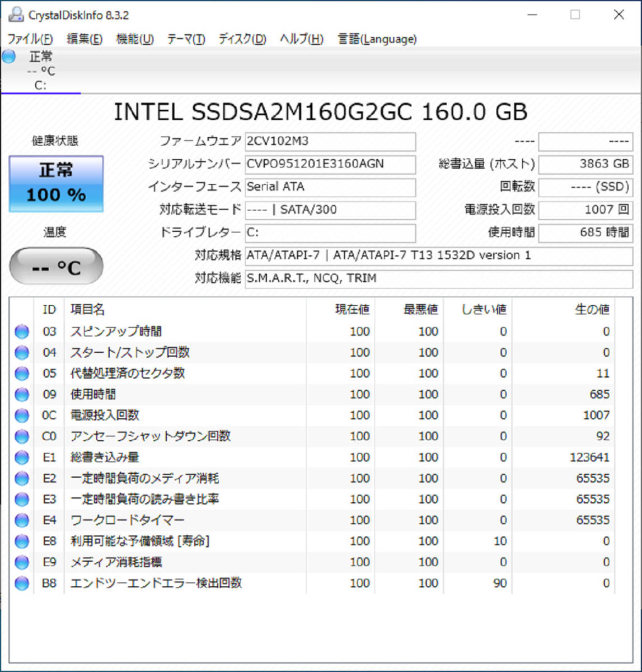
Task: Click the status orb for スピンアップ時間 row
Action: tap(22, 332)
